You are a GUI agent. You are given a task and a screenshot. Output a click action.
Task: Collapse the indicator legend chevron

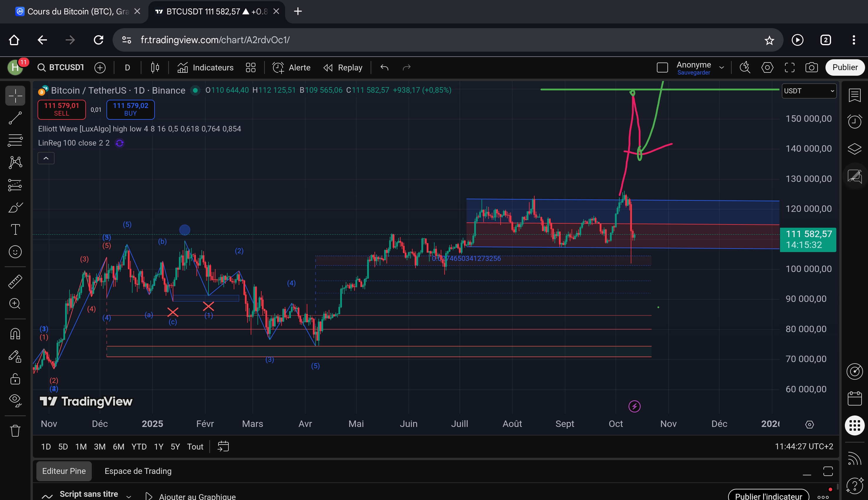[x=46, y=158]
